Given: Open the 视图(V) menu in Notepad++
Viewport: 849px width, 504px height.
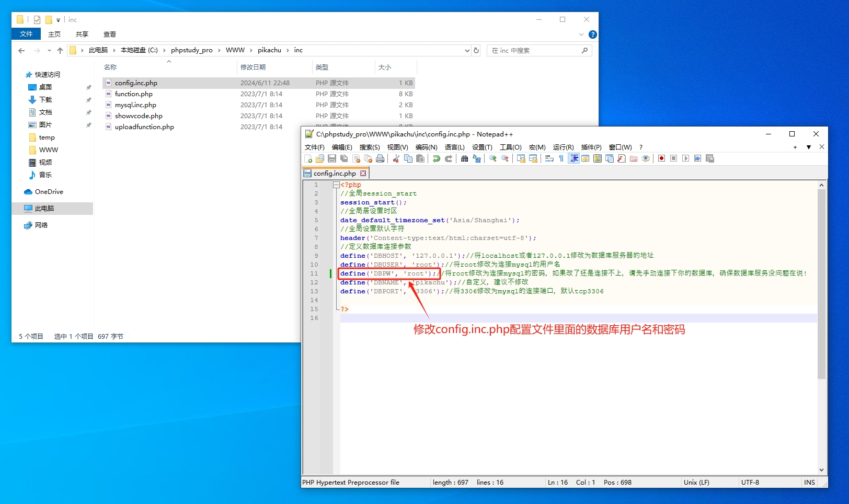Looking at the screenshot, I should (397, 147).
